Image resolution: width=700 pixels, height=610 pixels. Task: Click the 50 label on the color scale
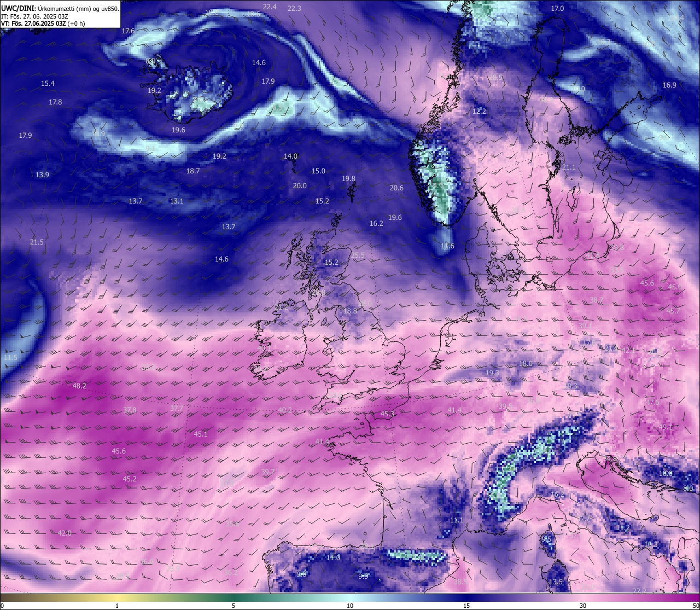(x=696, y=606)
